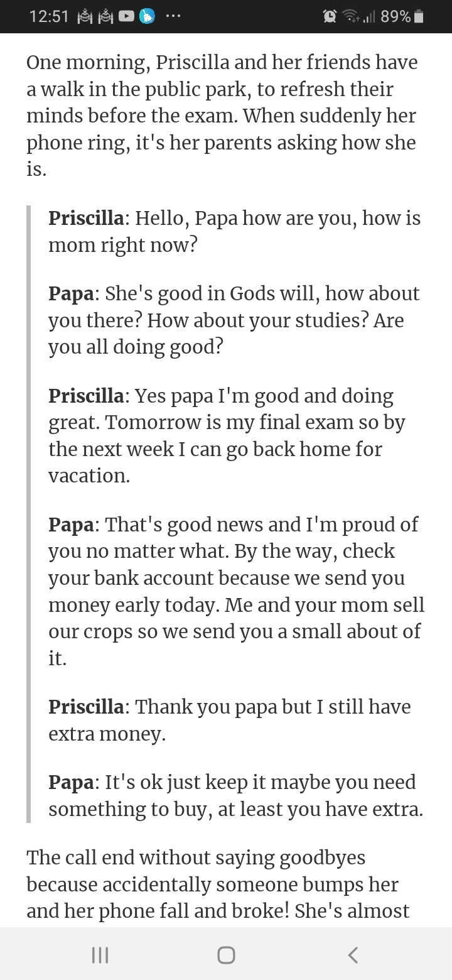452x980 pixels.
Task: Tap Papa's line about 'bank account'
Action: tap(236, 590)
